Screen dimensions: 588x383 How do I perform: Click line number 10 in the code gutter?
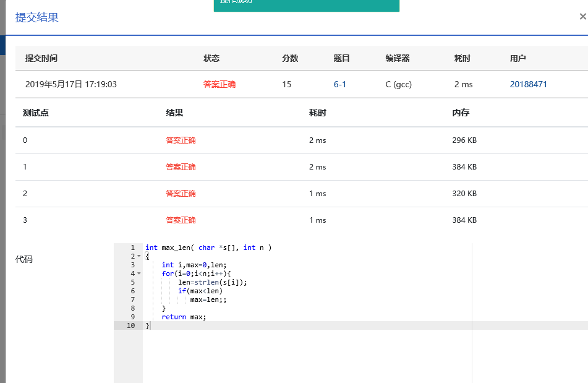[130, 325]
